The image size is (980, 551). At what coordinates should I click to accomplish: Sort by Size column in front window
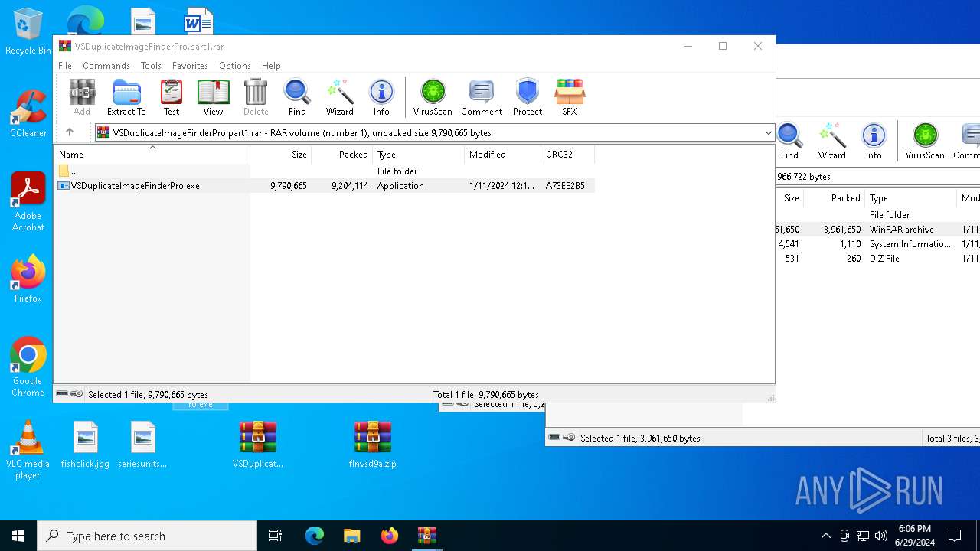point(280,154)
